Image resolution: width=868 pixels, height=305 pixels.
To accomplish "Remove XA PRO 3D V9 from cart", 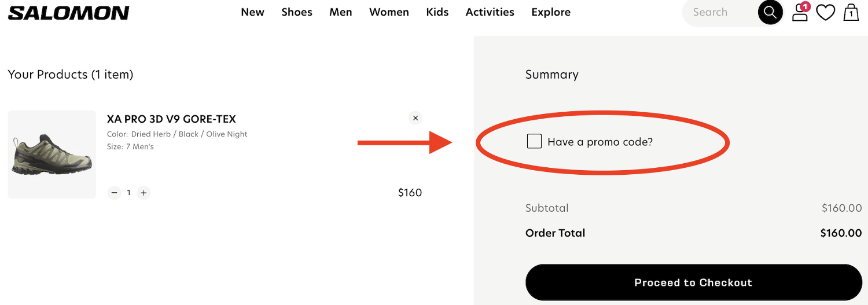I will point(415,118).
